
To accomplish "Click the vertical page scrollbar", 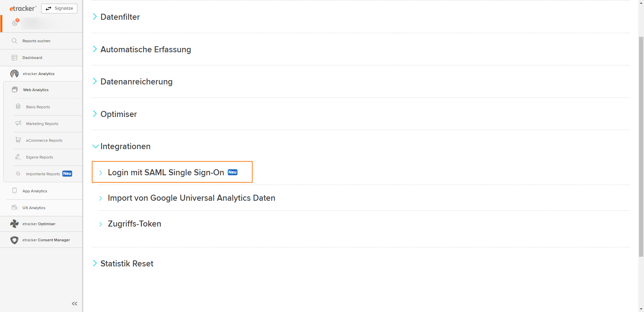I will 641,147.
